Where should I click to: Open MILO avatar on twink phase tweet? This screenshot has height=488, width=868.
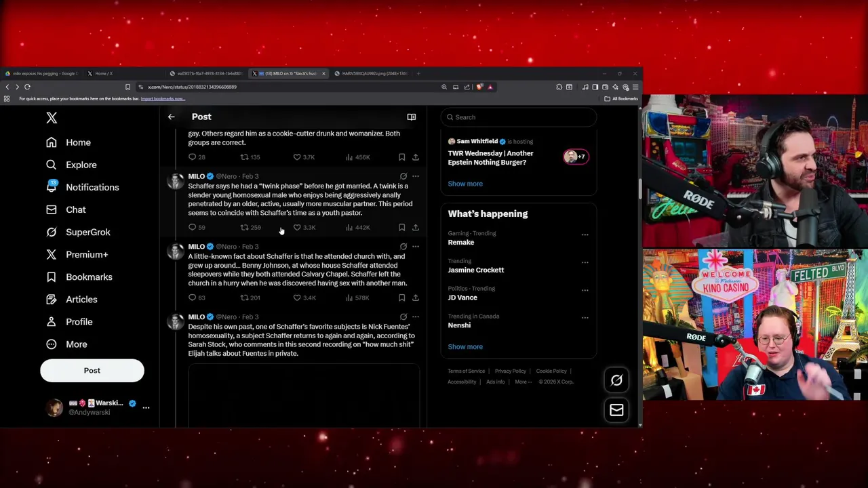176,181
